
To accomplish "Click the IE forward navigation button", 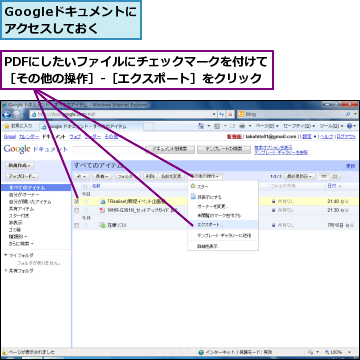I will pyautogui.click(x=16, y=114).
